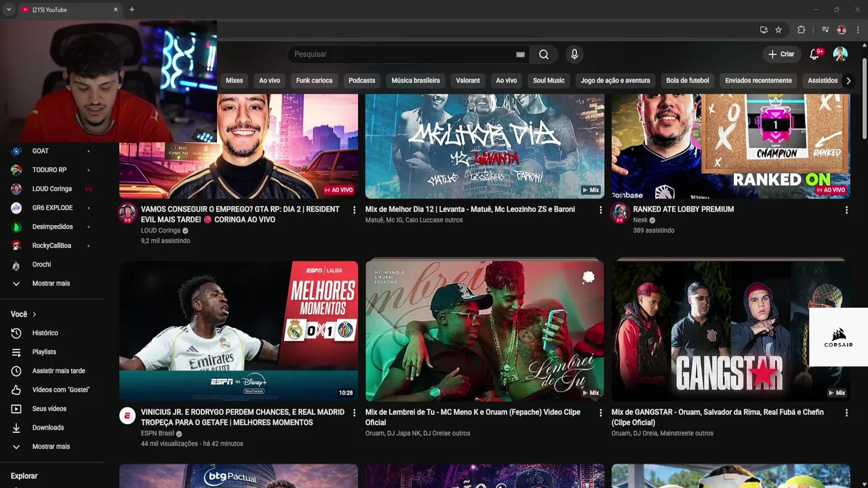Open tab search dropdown arrow
The width and height of the screenshot is (868, 488).
tap(9, 9)
